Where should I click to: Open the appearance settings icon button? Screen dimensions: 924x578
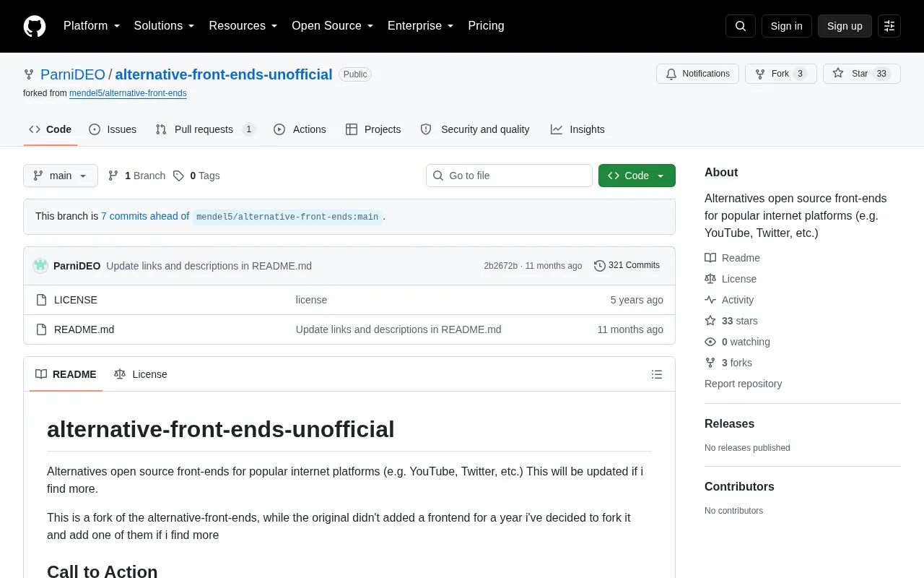click(889, 26)
